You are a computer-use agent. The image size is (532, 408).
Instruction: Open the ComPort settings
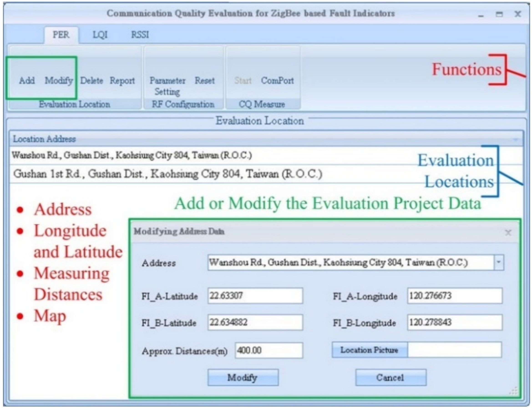277,80
